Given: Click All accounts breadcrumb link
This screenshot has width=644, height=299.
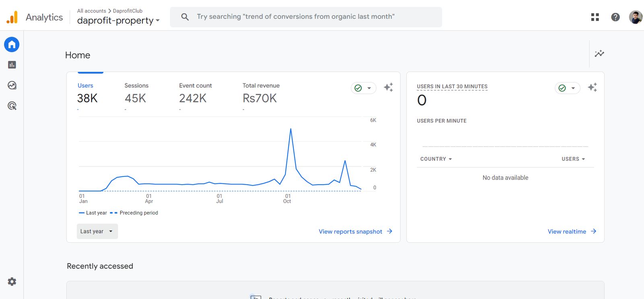Looking at the screenshot, I should [91, 11].
